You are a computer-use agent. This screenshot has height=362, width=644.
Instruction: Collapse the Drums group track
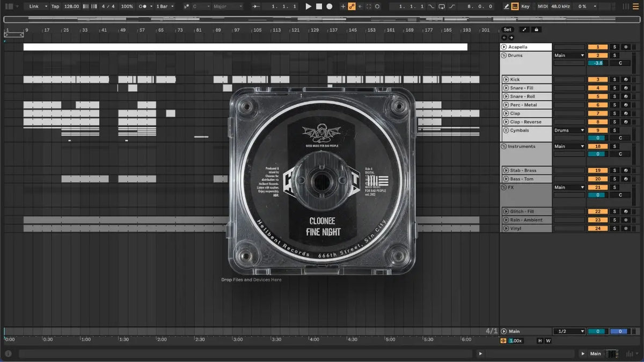click(504, 55)
